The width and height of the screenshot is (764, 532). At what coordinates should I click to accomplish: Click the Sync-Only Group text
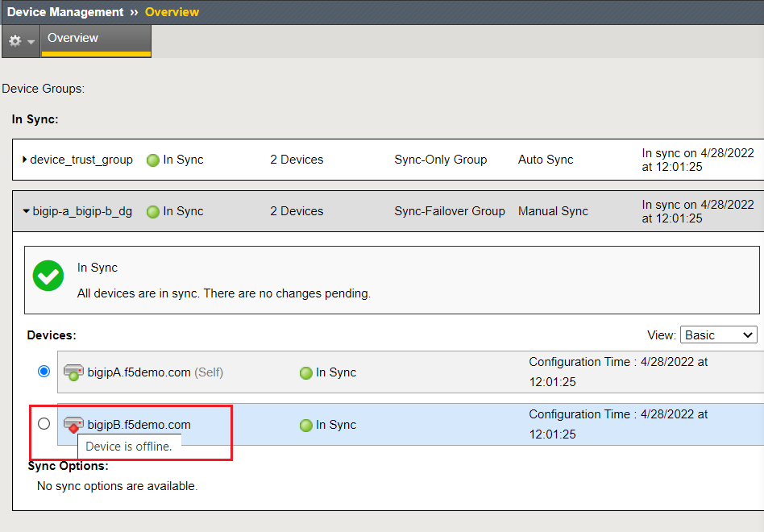(x=441, y=160)
